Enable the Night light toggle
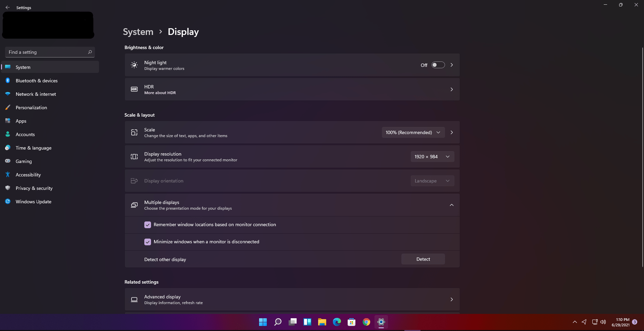 pyautogui.click(x=438, y=65)
